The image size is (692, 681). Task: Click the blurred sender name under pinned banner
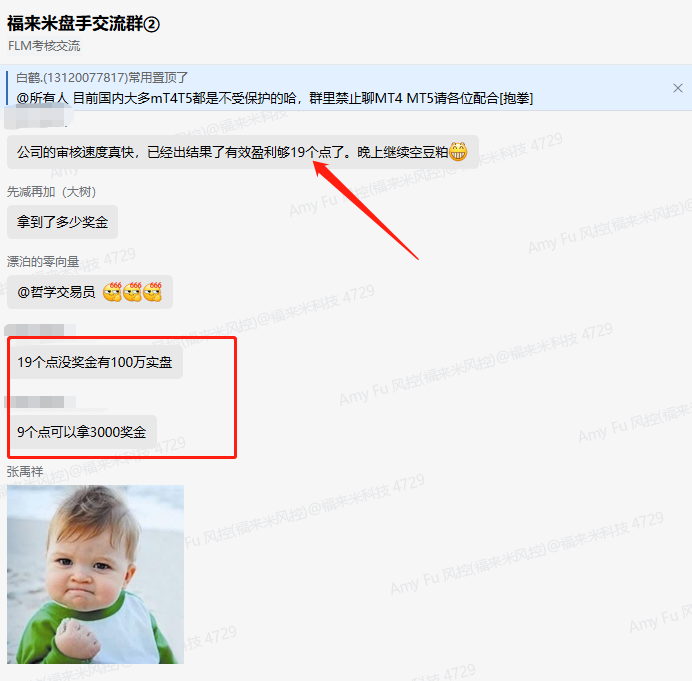pyautogui.click(x=39, y=117)
